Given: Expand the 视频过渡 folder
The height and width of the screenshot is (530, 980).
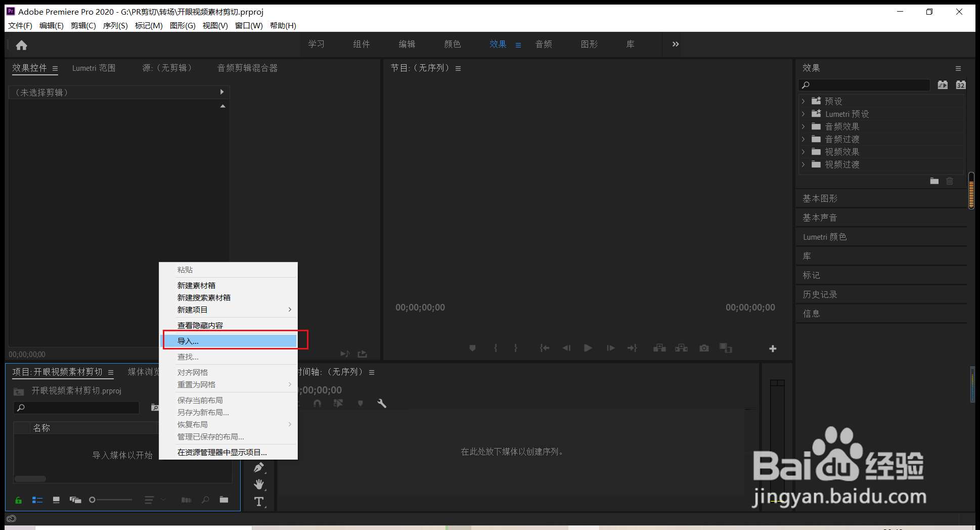Looking at the screenshot, I should click(x=803, y=164).
